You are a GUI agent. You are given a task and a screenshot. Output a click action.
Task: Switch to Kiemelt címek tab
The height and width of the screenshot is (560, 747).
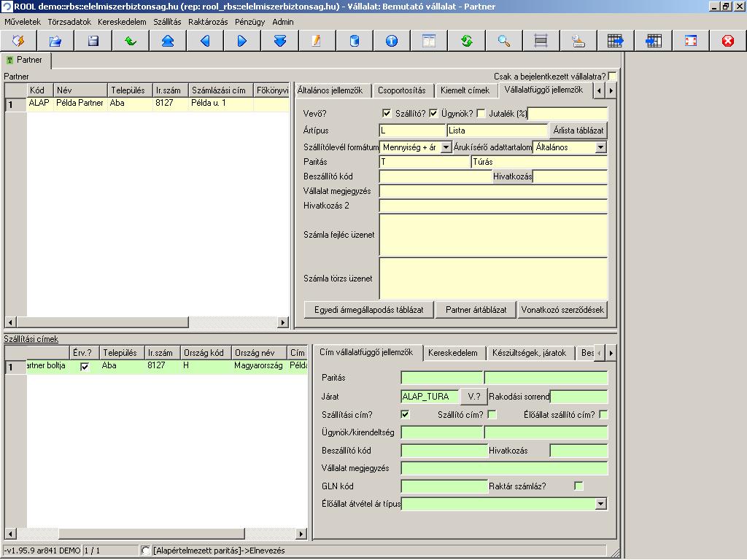click(465, 90)
